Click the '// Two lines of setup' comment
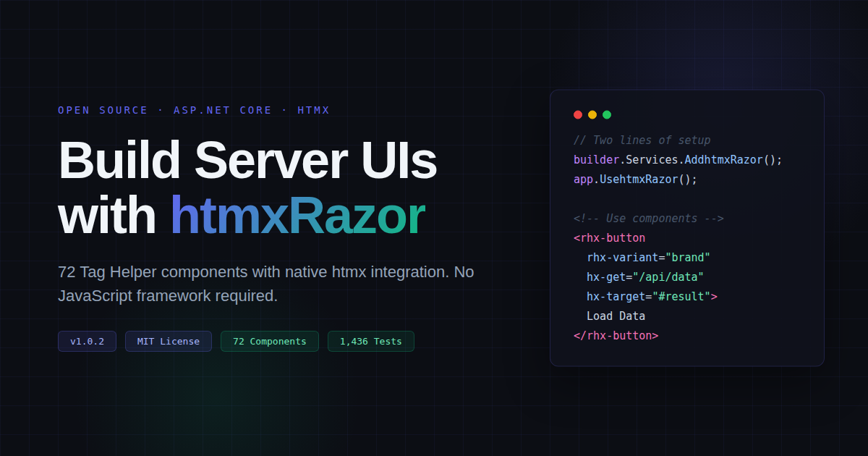Viewport: 868px width, 456px height. 641,140
